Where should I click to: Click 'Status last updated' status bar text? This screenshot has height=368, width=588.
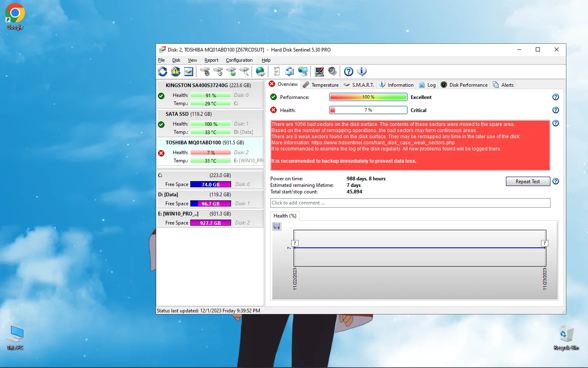208,311
